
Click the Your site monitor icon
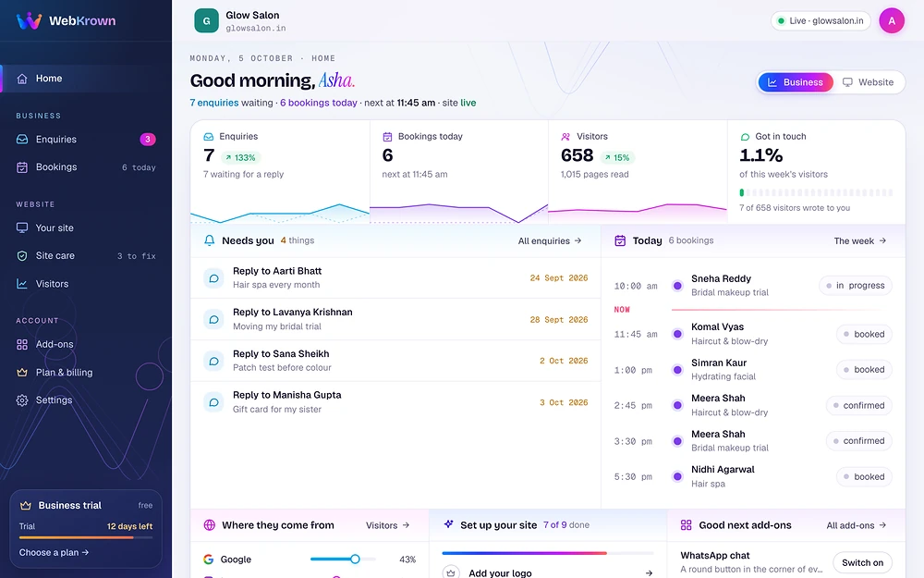(x=22, y=228)
